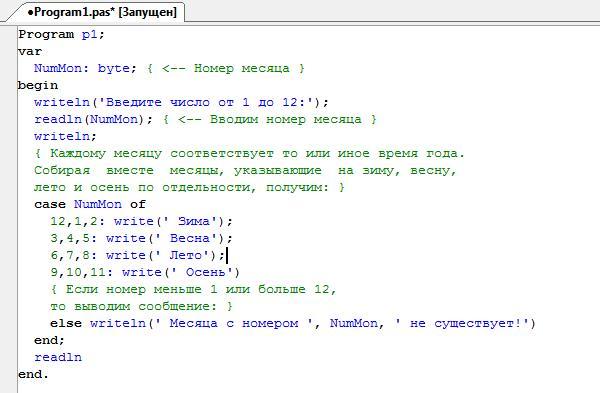Click the 'else' keyword
The image size is (600, 393).
pyautogui.click(x=66, y=323)
